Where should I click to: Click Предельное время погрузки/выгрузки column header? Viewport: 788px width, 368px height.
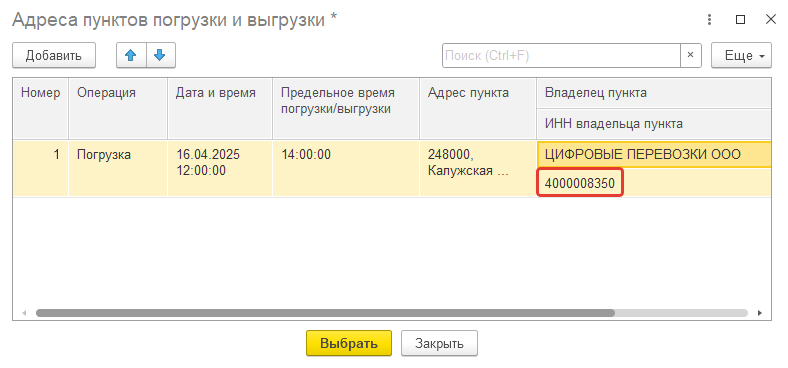(346, 108)
